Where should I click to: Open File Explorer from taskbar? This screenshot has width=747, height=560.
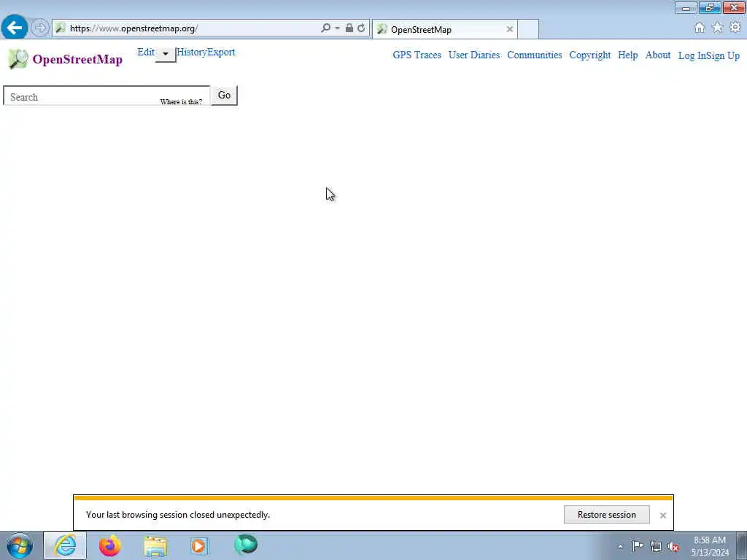[x=155, y=547]
